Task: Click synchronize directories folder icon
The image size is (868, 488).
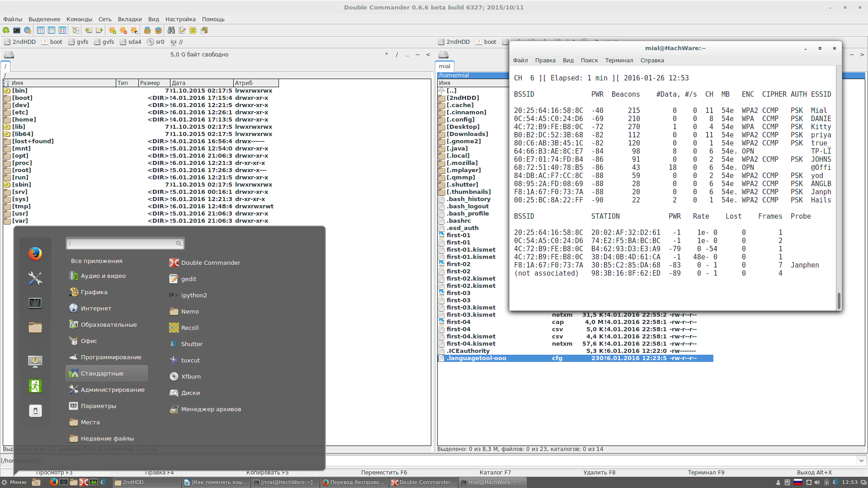Action: 193,30
